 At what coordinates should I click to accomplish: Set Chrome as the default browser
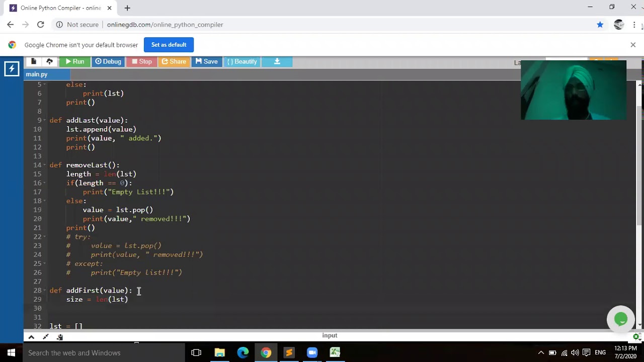coord(169,45)
